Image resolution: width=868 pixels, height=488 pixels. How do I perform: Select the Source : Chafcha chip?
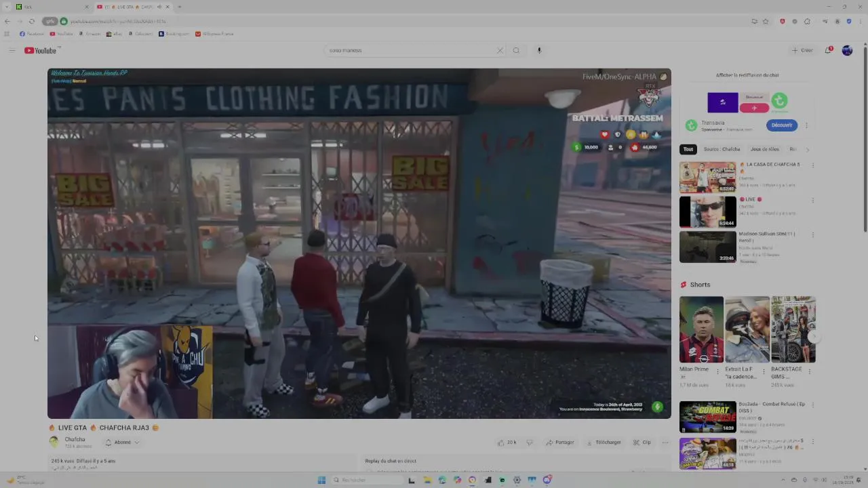722,149
